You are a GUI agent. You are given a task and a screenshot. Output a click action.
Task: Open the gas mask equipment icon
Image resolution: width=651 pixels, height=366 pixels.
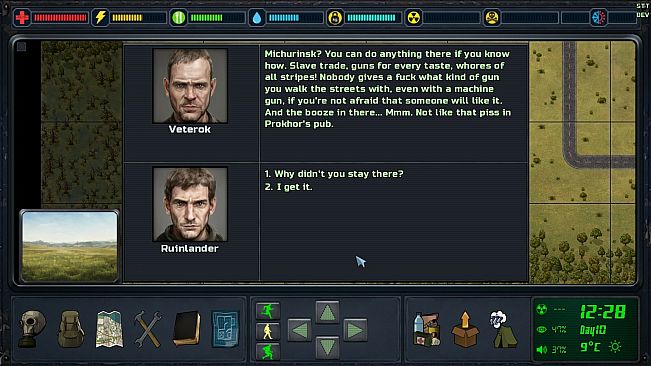(x=32, y=329)
